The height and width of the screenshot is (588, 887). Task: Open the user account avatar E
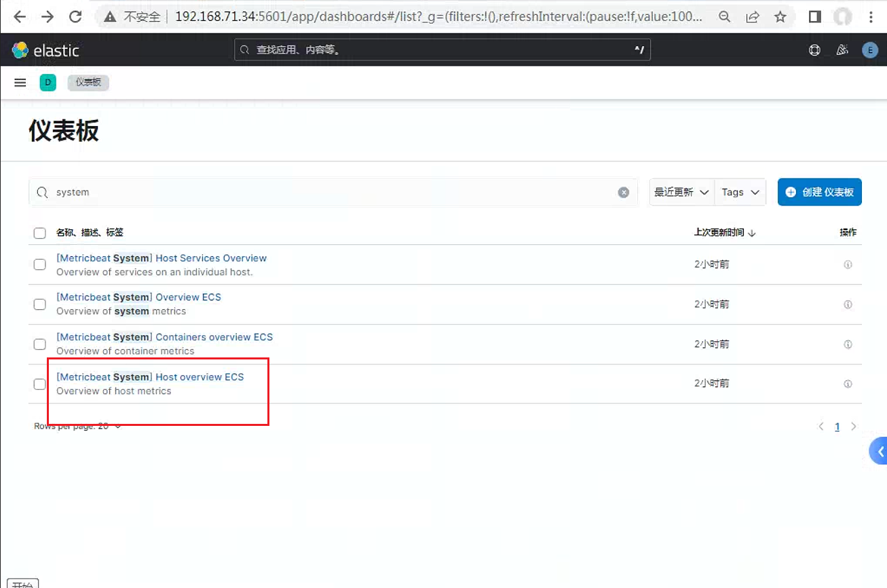click(870, 50)
